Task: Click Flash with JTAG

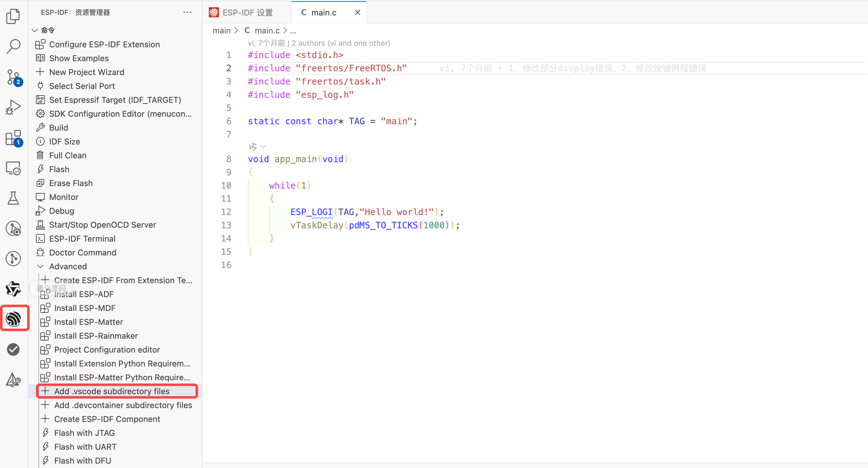Action: pyautogui.click(x=84, y=433)
